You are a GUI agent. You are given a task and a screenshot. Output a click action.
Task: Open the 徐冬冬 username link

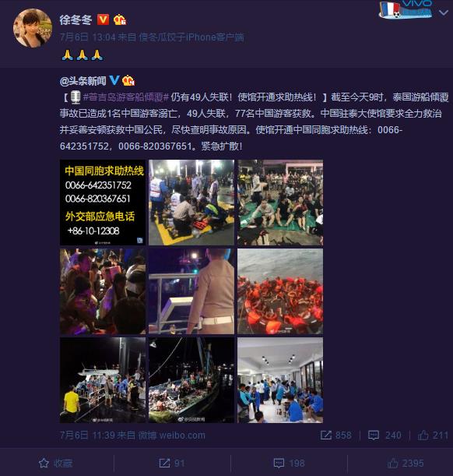[75, 20]
